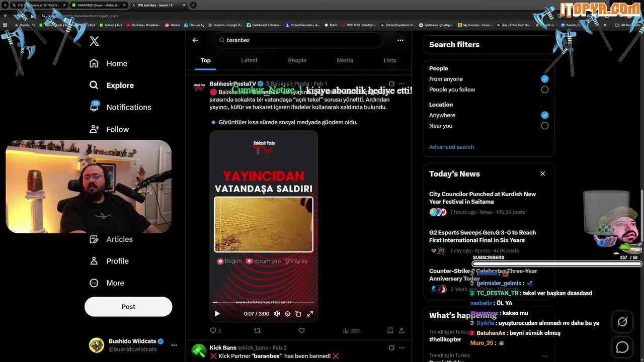Open Kick Bans profile avatar

[199, 351]
